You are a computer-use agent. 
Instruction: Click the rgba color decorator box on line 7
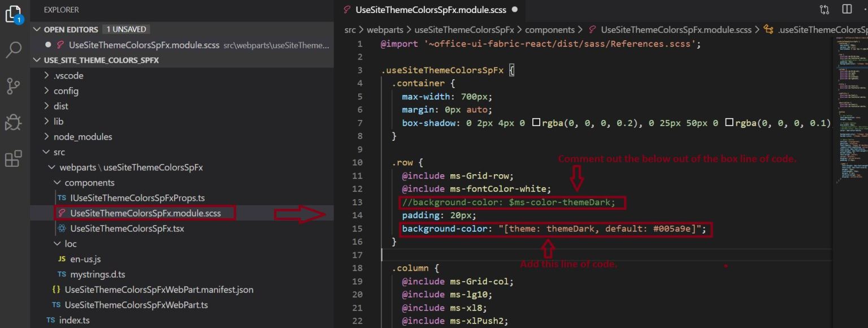536,122
